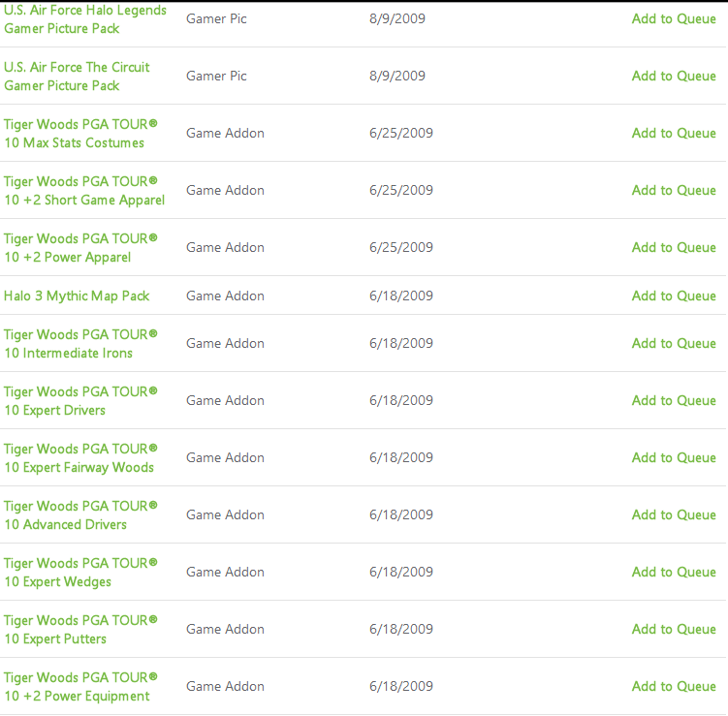The height and width of the screenshot is (716, 728).
Task: Open U.S. Air Force The Circuit Gamer Picture Pack
Action: 77,77
